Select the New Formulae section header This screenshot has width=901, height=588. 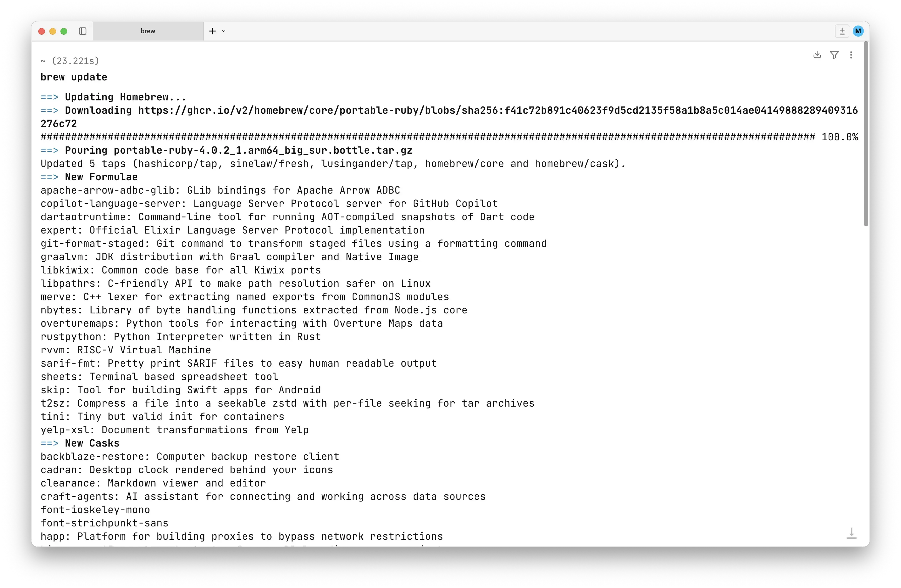click(101, 177)
